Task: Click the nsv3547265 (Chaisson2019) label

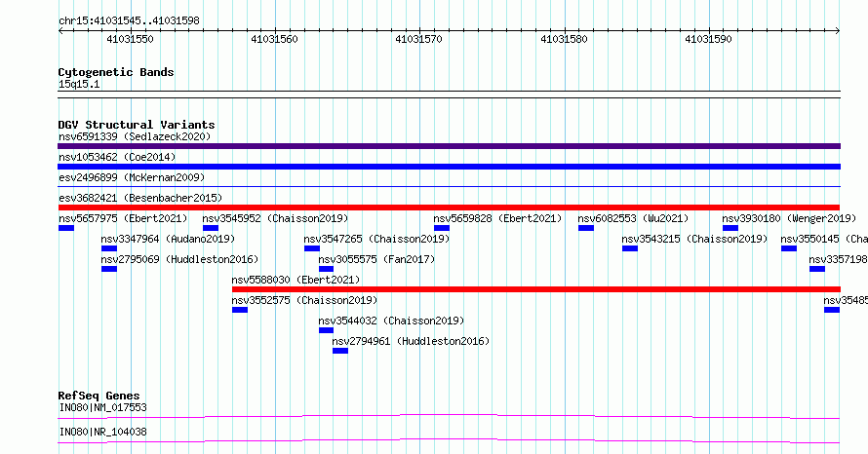Action: coord(376,239)
